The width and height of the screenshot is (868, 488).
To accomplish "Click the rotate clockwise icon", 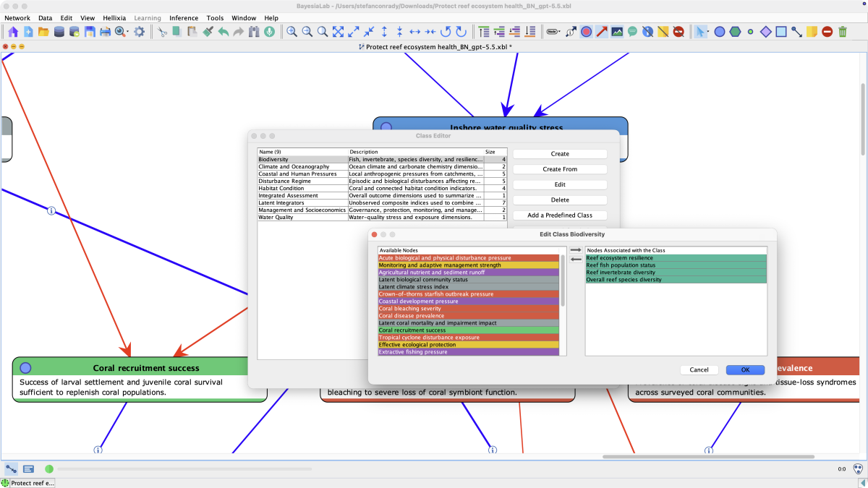I will pyautogui.click(x=461, y=32).
